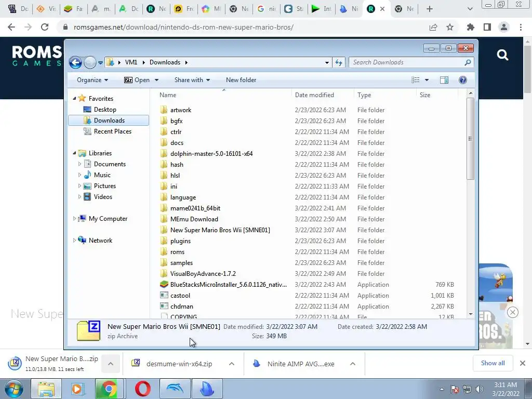This screenshot has height=399, width=532.
Task: Bookmark this page with star icon
Action: tap(450, 27)
